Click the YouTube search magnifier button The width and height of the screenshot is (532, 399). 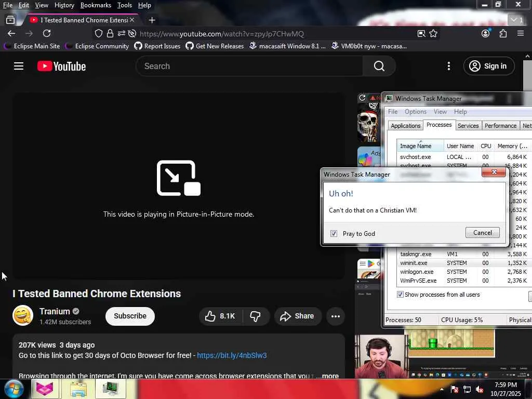[379, 66]
